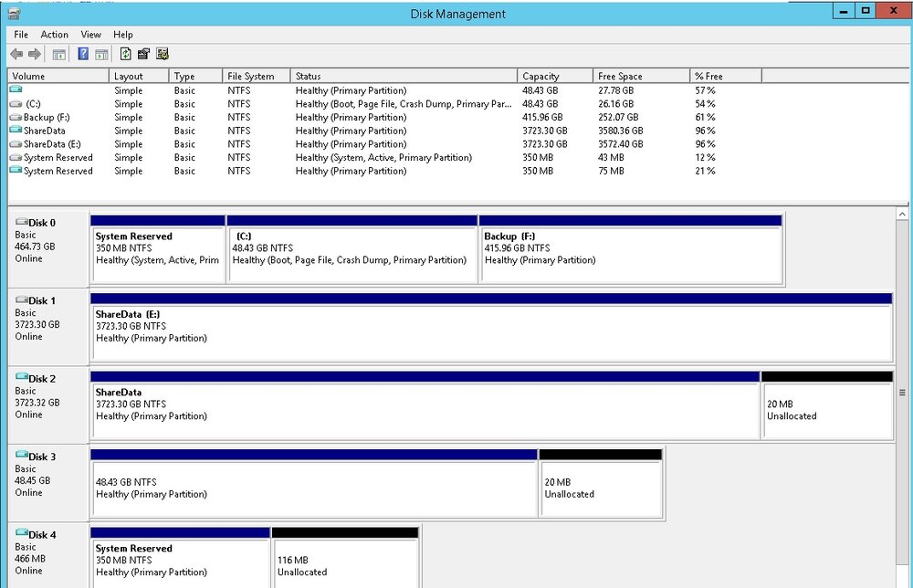This screenshot has width=913, height=588.
Task: Click the Refresh toolbar icon
Action: [125, 54]
